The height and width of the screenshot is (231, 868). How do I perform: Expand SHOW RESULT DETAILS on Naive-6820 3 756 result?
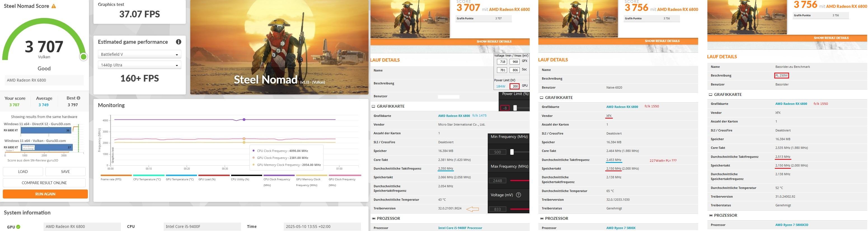[x=662, y=41]
